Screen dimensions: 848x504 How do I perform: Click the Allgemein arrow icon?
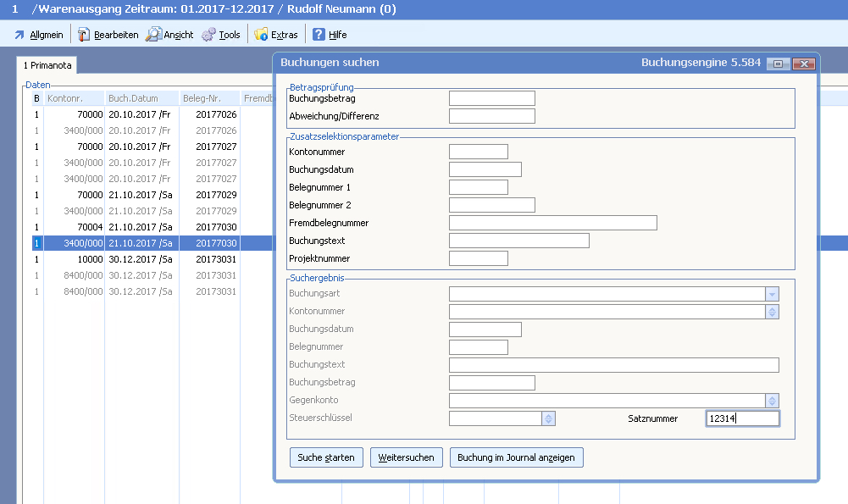19,35
